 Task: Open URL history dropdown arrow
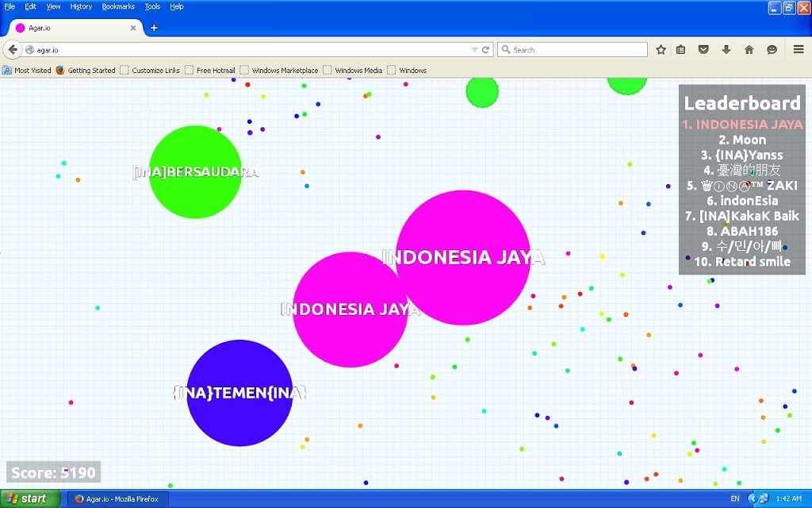pyautogui.click(x=474, y=50)
